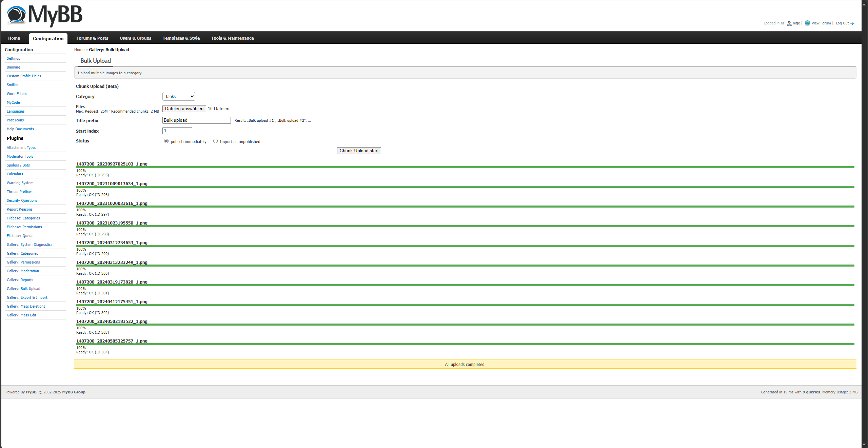868x448 pixels.
Task: Click Dateien auswählen file chooser button
Action: [184, 109]
